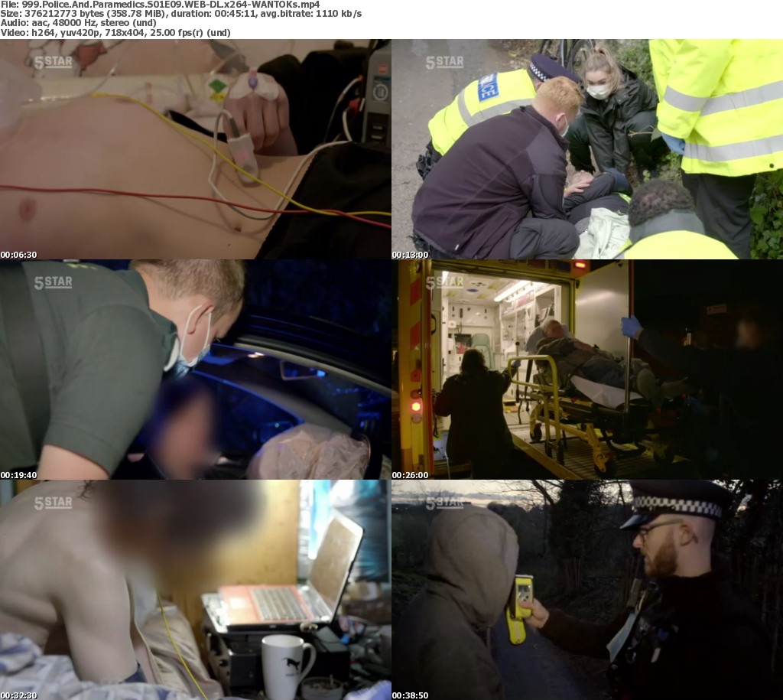Open the thumbnail of officer holding breathalyzer
The width and height of the screenshot is (783, 700).
click(586, 590)
